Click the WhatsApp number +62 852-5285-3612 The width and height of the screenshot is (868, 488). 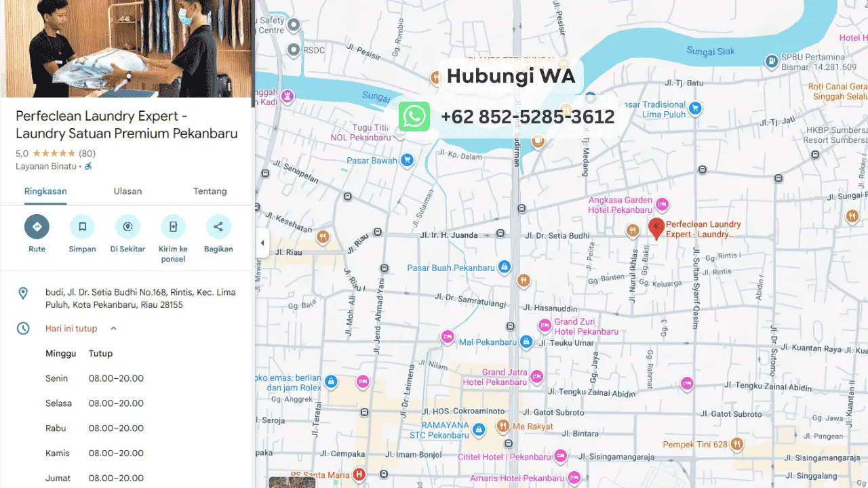point(527,117)
